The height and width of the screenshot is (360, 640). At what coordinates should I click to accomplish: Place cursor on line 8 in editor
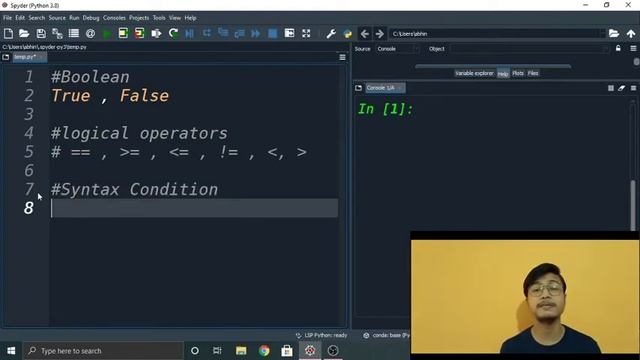click(194, 208)
